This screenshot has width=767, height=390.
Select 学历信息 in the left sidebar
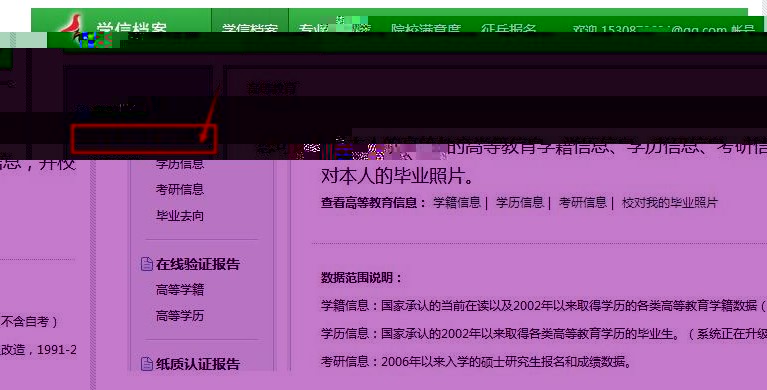(x=180, y=164)
